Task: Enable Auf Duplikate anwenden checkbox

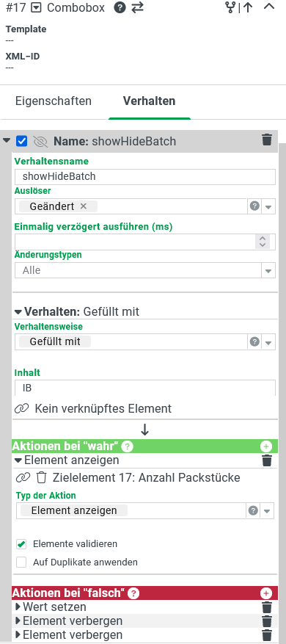Action: pyautogui.click(x=21, y=562)
